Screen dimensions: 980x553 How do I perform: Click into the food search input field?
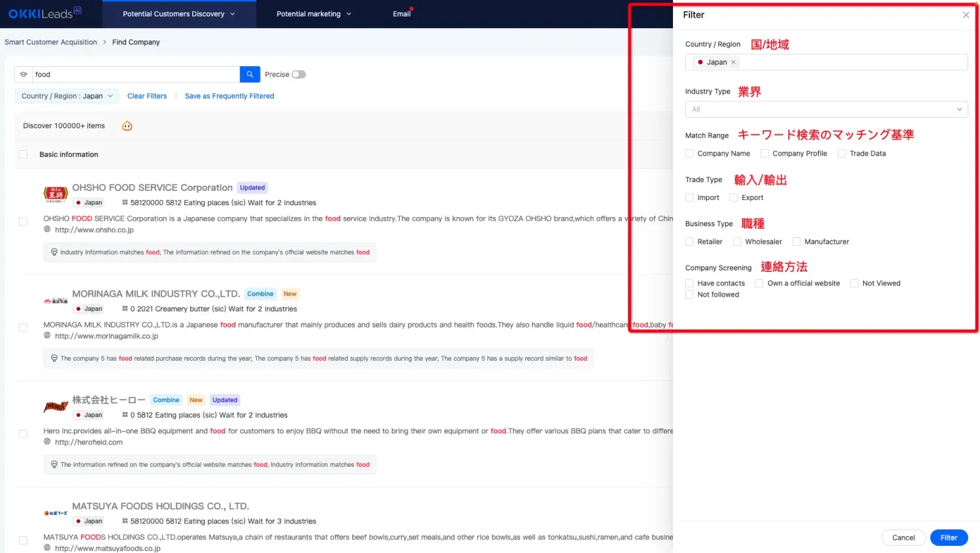[136, 75]
